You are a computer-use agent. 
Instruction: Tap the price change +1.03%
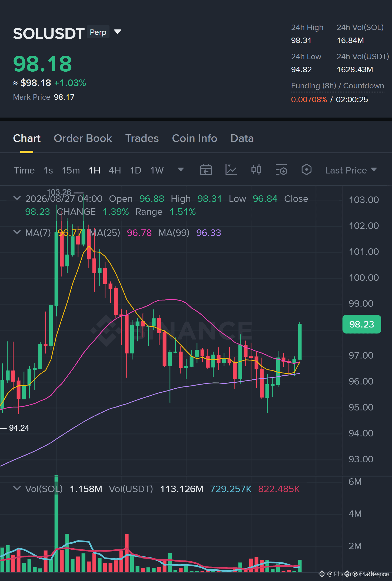coord(70,83)
